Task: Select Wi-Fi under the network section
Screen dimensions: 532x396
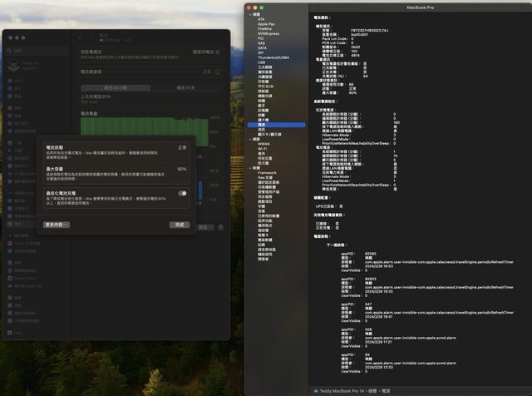Action: 263,149
